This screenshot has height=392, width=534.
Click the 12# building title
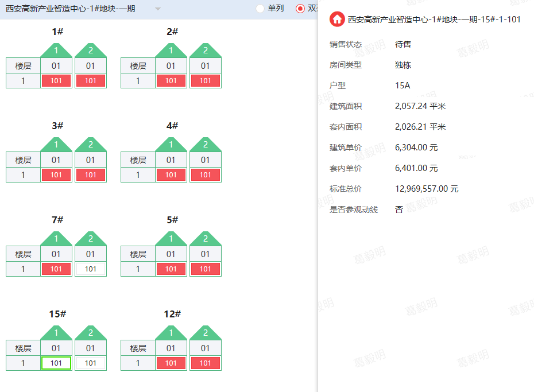click(172, 314)
